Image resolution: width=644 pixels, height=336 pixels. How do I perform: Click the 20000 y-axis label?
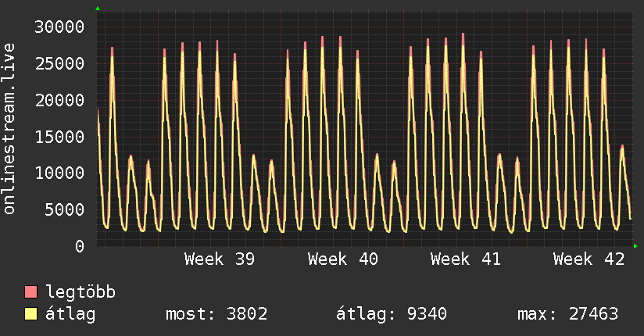click(x=59, y=100)
